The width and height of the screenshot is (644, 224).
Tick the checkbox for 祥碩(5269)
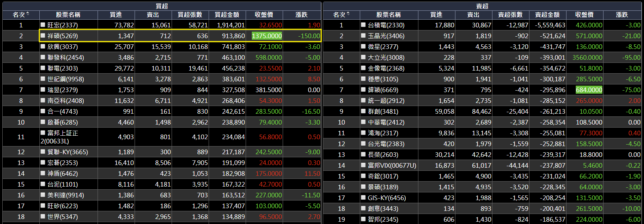click(43, 35)
